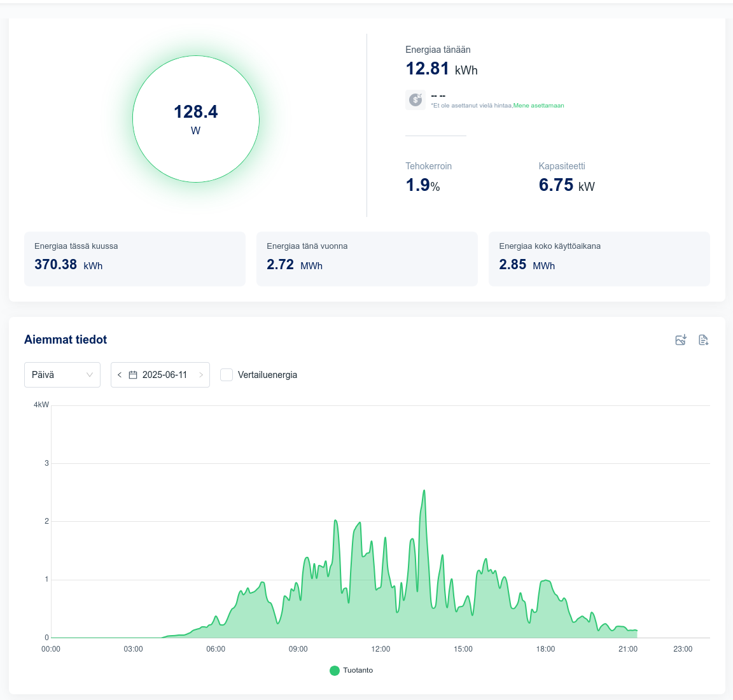Screen dimensions: 733x700
Task: Click the green Tuotanto legend dot
Action: click(335, 670)
